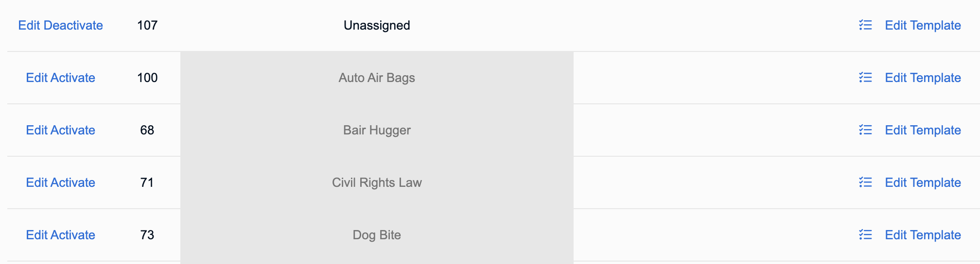
Task: Open Edit Template for Civil Rights Law
Action: coord(923,182)
